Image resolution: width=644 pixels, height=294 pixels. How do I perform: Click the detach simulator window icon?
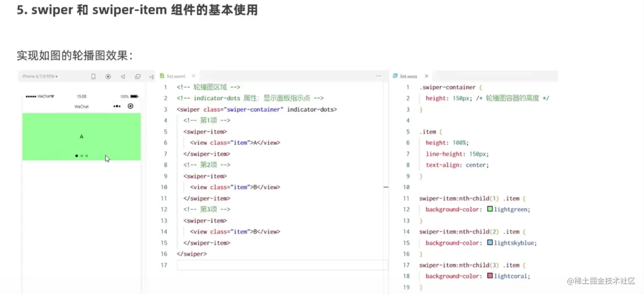(138, 77)
